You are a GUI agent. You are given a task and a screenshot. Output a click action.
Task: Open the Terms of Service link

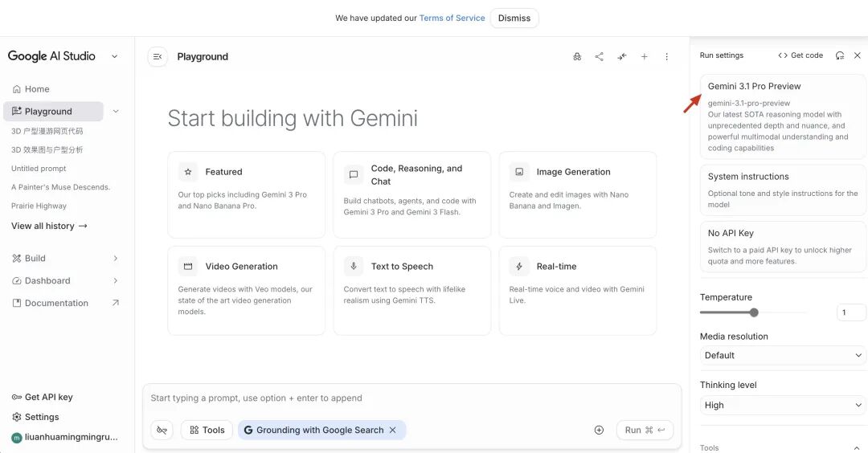tap(452, 18)
